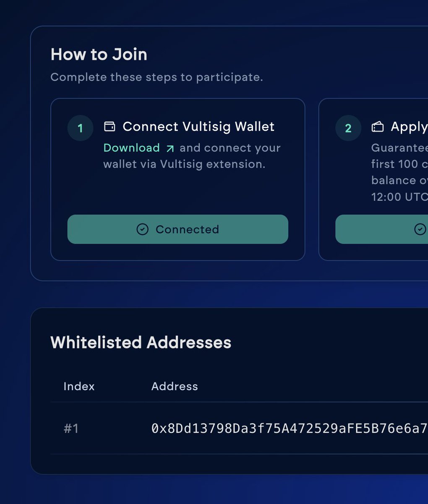The width and height of the screenshot is (428, 504).
Task: Select the #1 index in whitelist row
Action: 71,428
